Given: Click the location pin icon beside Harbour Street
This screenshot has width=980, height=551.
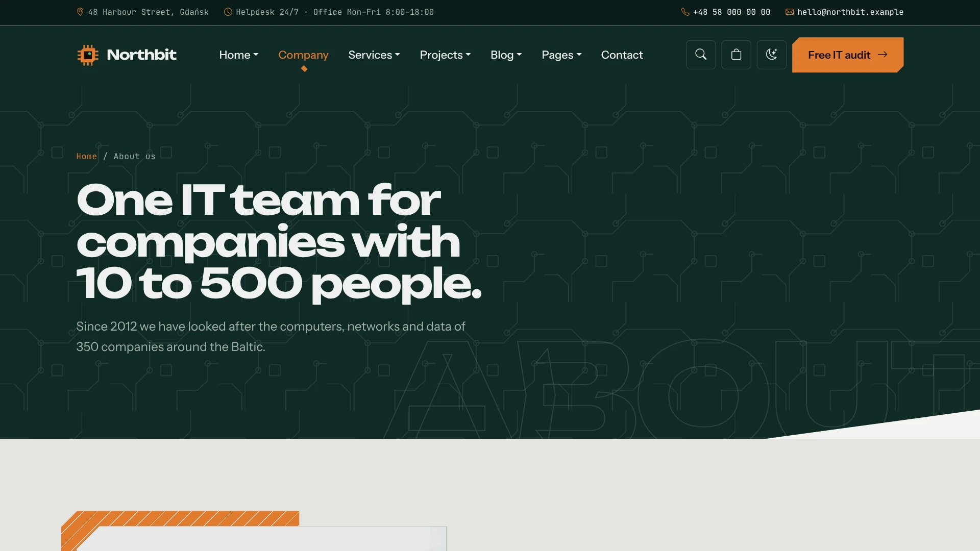Looking at the screenshot, I should click(x=80, y=12).
